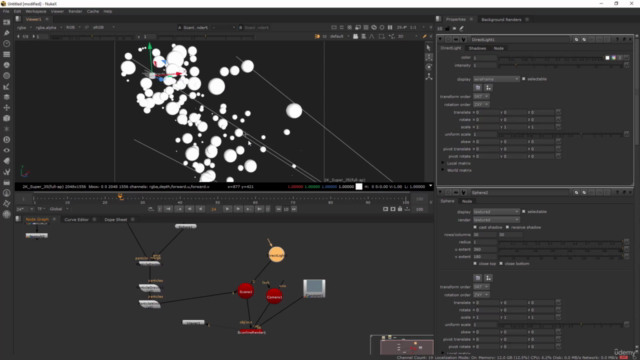Switch to the Background Renders tab
The width and height of the screenshot is (640, 360).
(x=501, y=20)
